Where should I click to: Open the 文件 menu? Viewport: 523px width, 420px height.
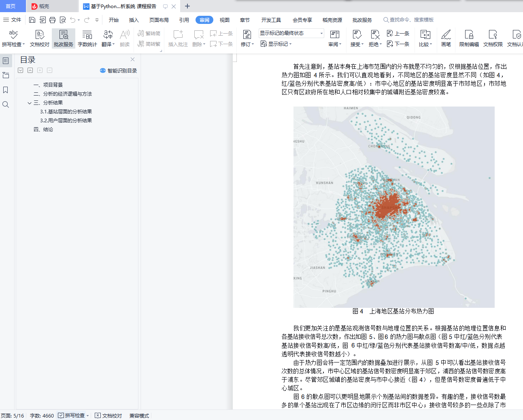(12, 20)
